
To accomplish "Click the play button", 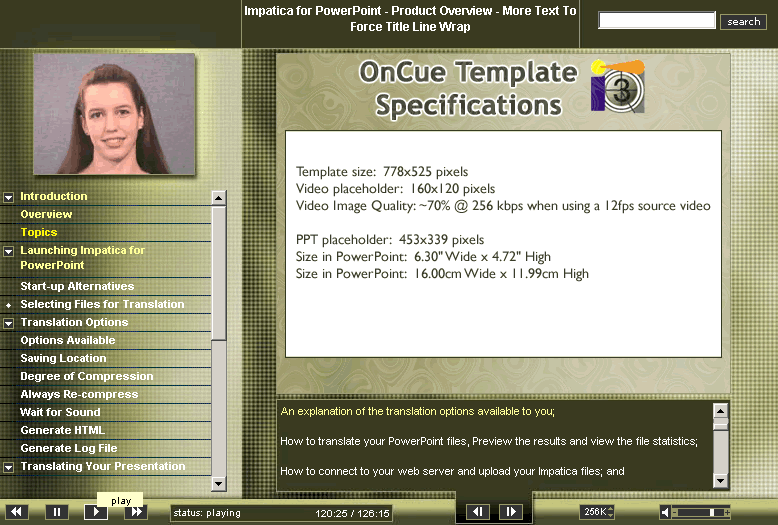I will (96, 512).
